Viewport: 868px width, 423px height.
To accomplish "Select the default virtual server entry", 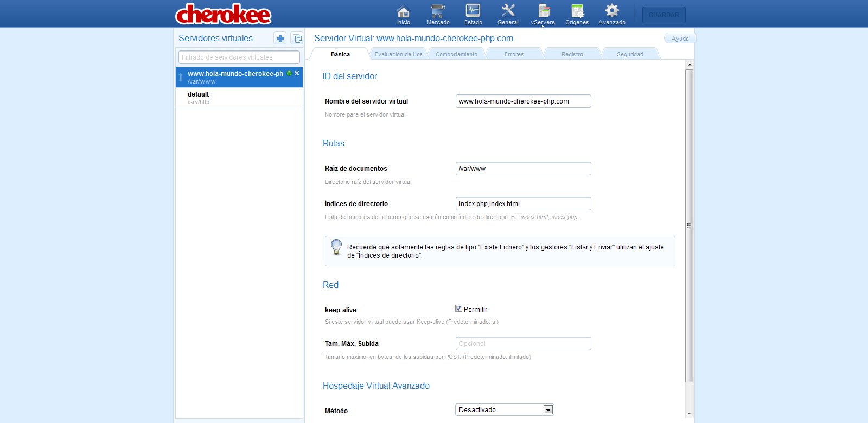I will [x=239, y=98].
